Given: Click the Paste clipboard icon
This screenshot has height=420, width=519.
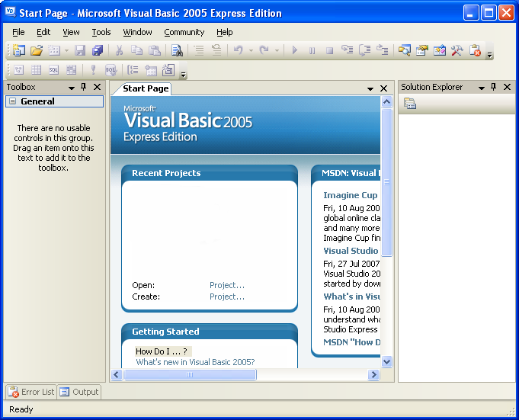Looking at the screenshot, I should [x=154, y=50].
